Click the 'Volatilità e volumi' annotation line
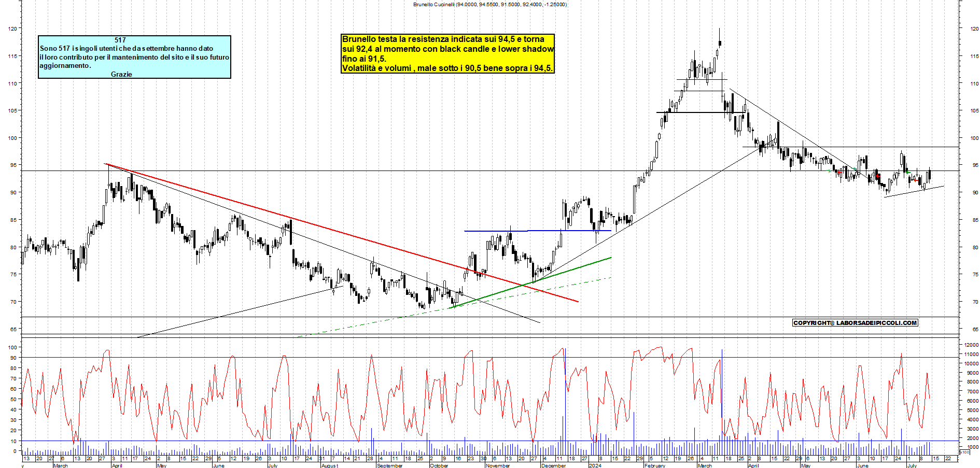The image size is (980, 468). point(447,68)
